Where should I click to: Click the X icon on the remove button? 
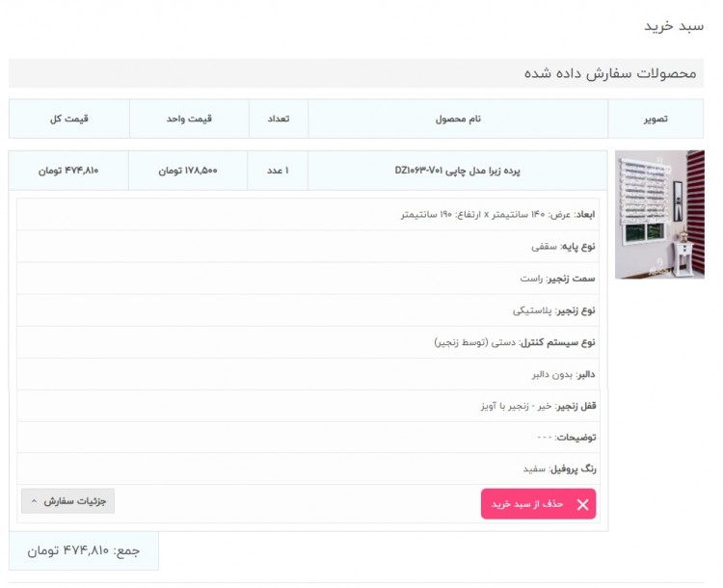[x=583, y=504]
